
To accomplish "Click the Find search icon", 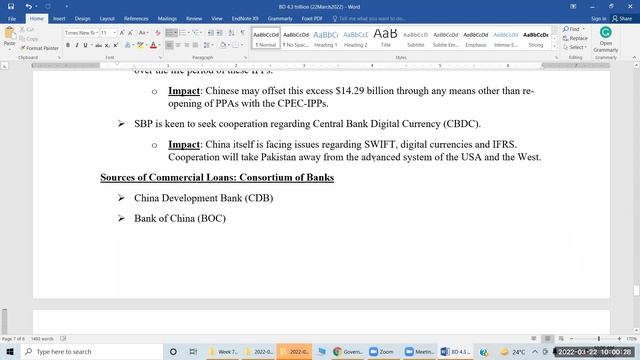I will point(566,29).
